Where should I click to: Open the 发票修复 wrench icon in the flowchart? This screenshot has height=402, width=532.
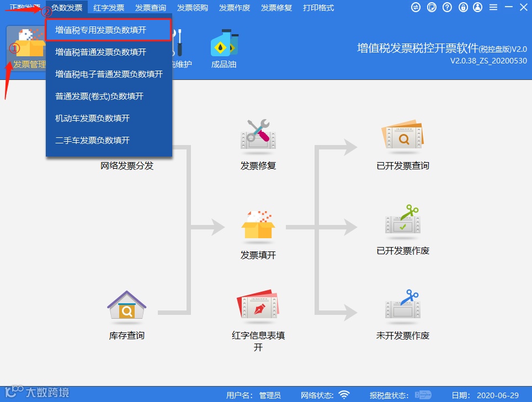click(x=258, y=134)
